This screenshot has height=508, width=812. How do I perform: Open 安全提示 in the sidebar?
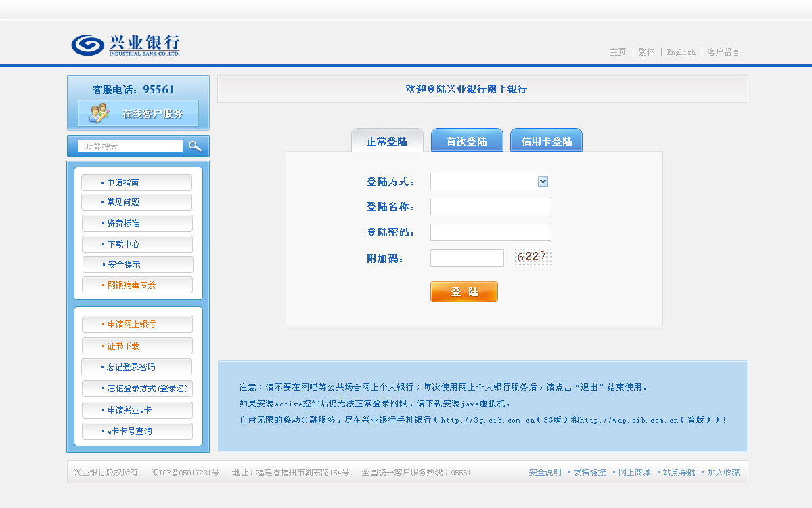[x=138, y=265]
